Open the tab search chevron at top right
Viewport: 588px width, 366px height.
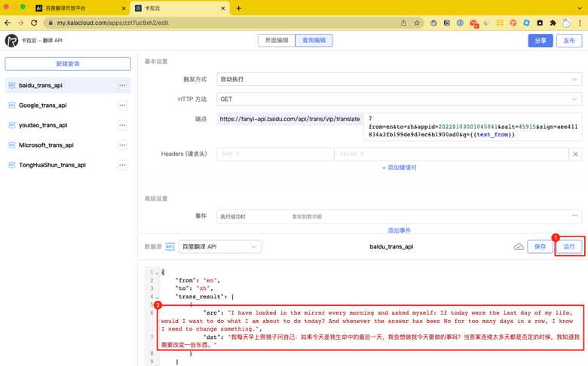click(580, 8)
